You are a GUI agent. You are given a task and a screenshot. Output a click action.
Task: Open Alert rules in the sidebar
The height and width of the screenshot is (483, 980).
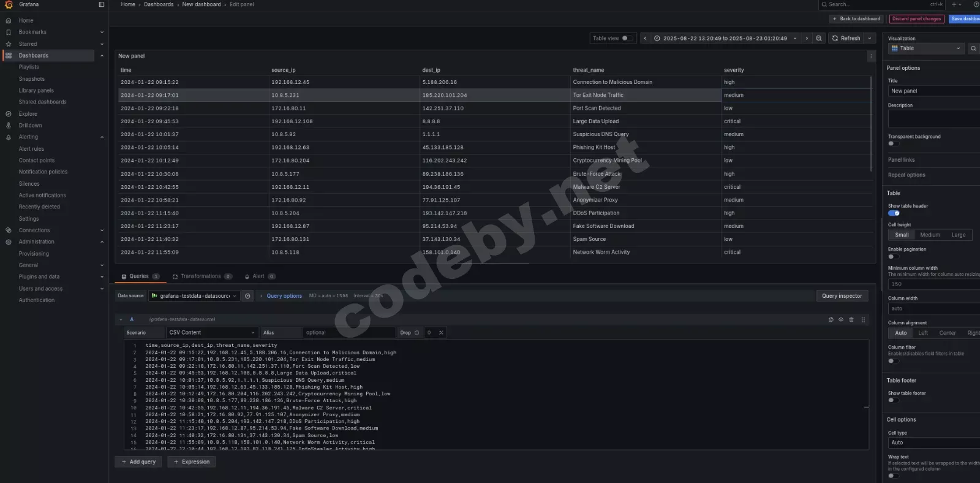pyautogui.click(x=31, y=149)
